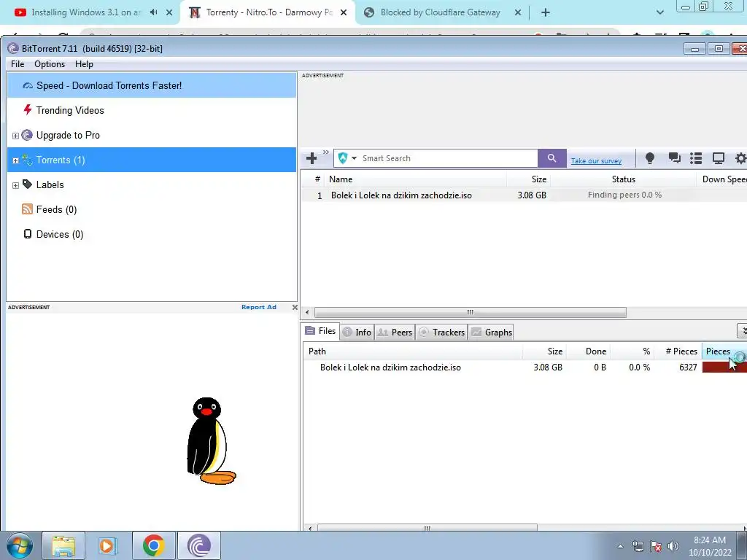Screen dimensions: 747x560
Task: Sort torrents by Status column
Action: pyautogui.click(x=624, y=179)
